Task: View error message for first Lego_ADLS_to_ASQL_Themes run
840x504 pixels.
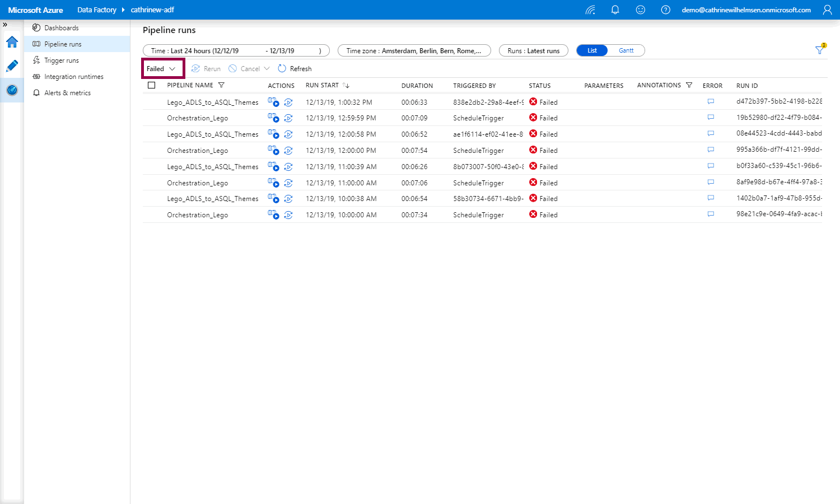Action: pyautogui.click(x=711, y=102)
